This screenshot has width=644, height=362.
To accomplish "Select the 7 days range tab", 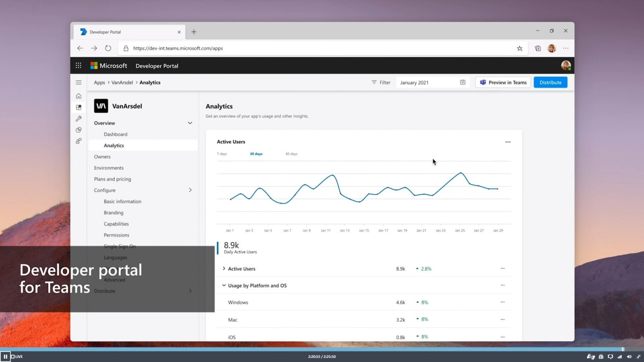I will (222, 154).
